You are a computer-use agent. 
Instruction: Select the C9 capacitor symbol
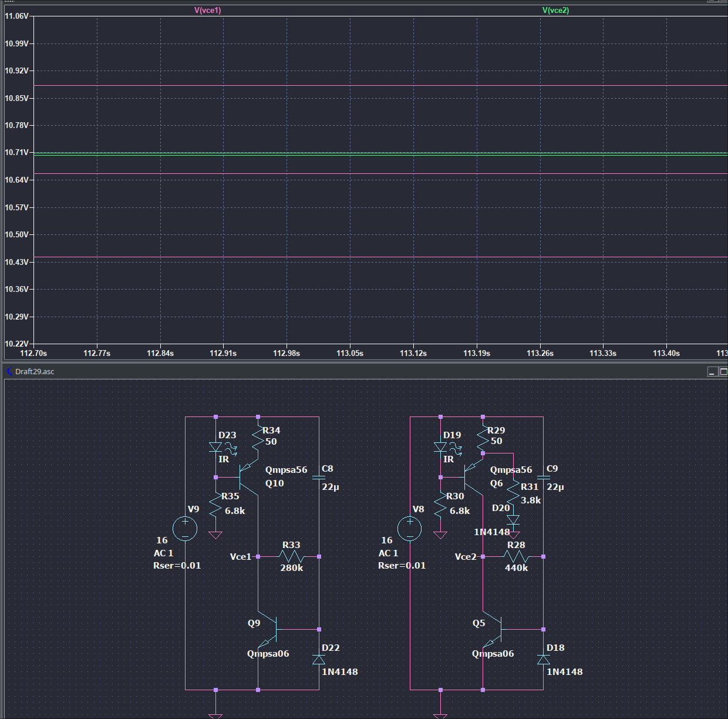tap(544, 477)
